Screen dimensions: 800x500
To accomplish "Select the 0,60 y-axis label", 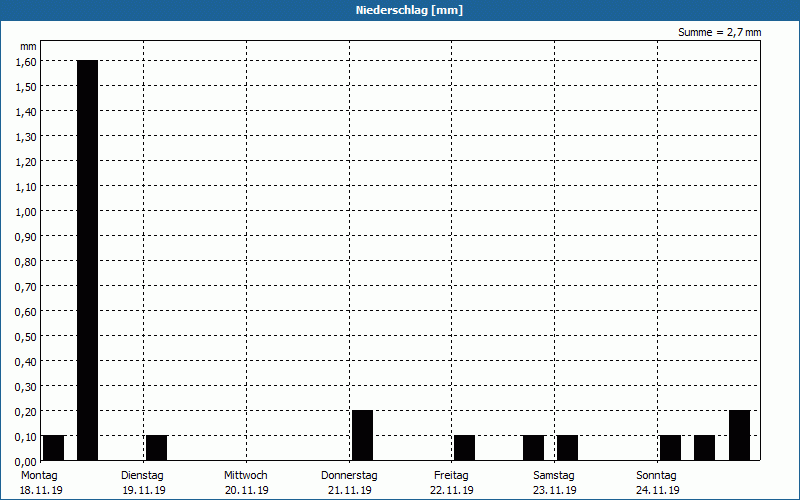I will tap(26, 312).
